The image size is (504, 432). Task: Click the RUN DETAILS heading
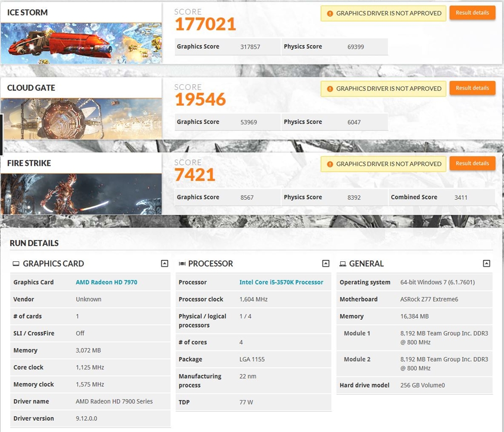[34, 243]
